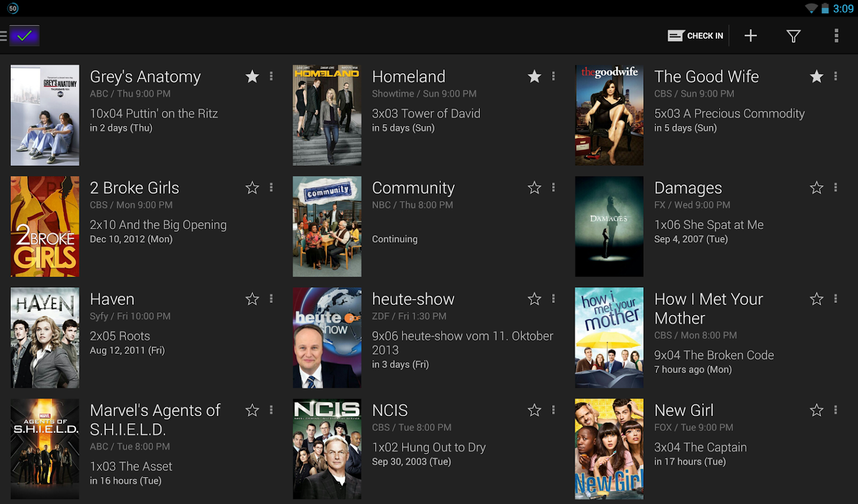Viewport: 858px width, 504px height.
Task: Open The Good Wife item options menu
Action: (836, 76)
